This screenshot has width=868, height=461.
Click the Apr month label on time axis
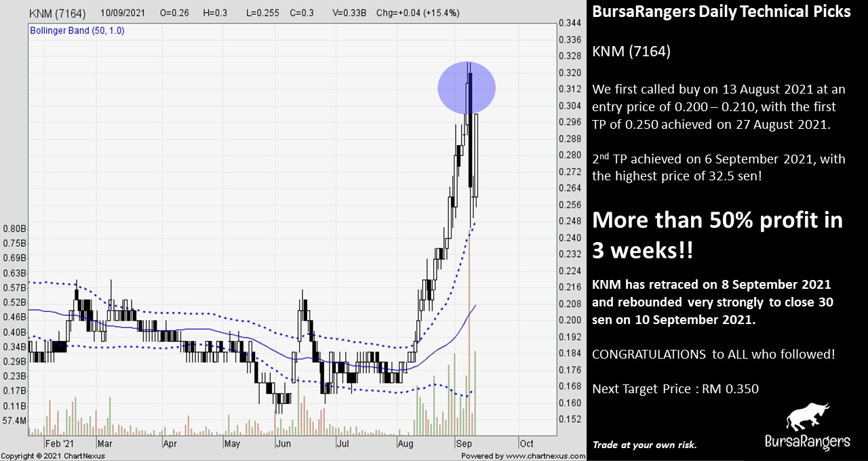(x=170, y=443)
